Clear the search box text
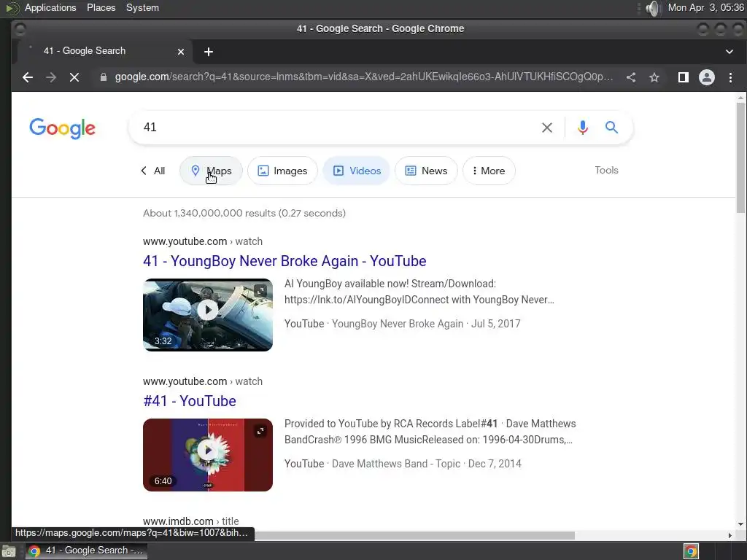747x560 pixels. (x=547, y=127)
